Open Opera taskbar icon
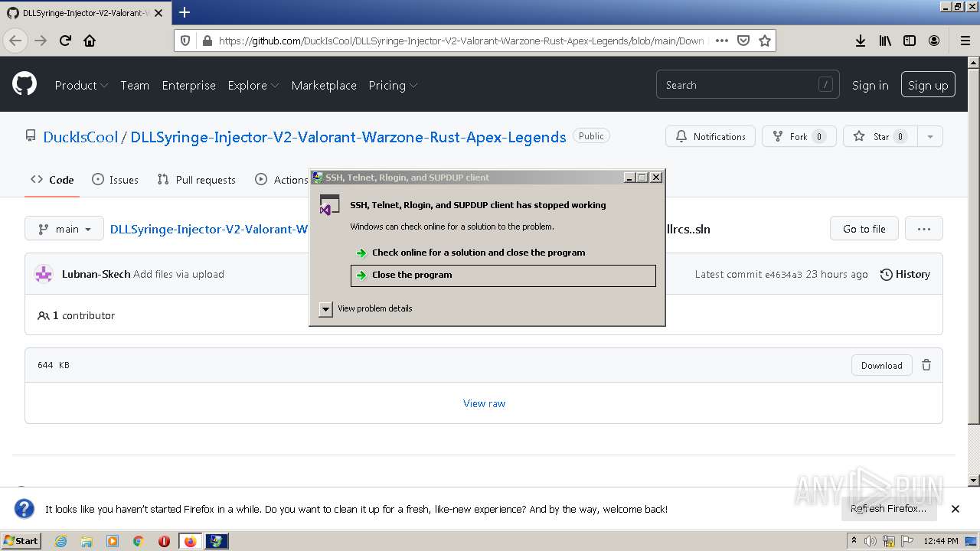 pyautogui.click(x=164, y=541)
